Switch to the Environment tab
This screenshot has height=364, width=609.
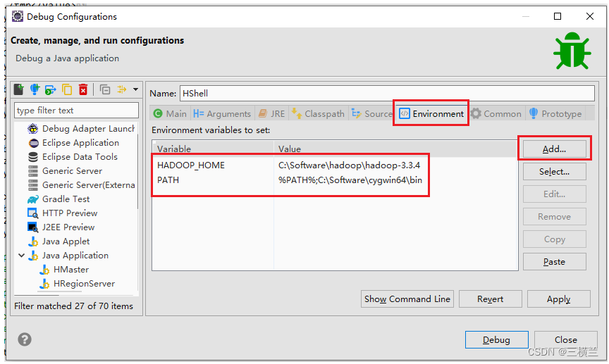(431, 113)
